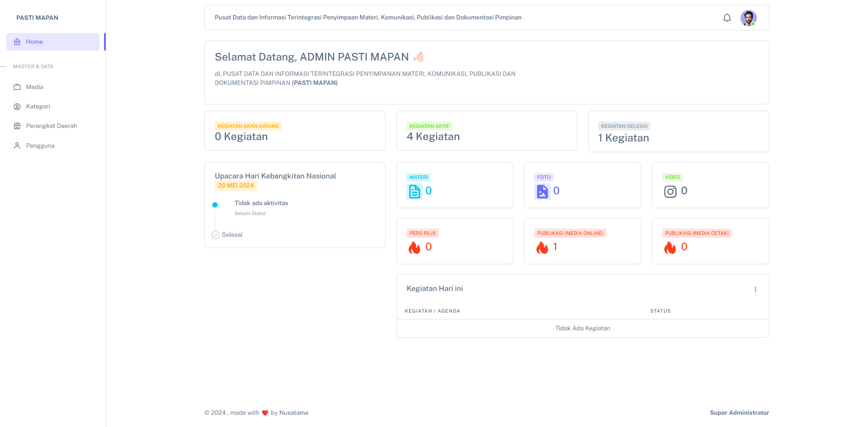The image size is (868, 427).
Task: Click the Media Online count value 1
Action: tap(555, 247)
